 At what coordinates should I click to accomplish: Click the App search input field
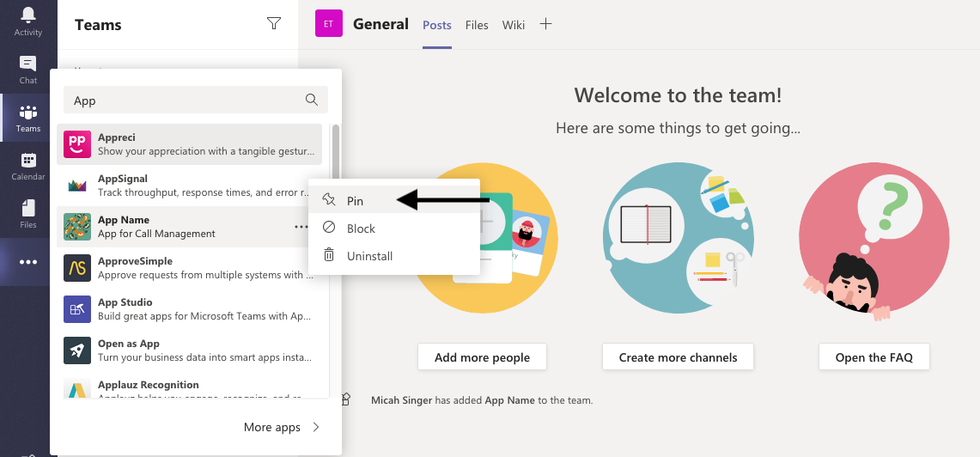[196, 100]
